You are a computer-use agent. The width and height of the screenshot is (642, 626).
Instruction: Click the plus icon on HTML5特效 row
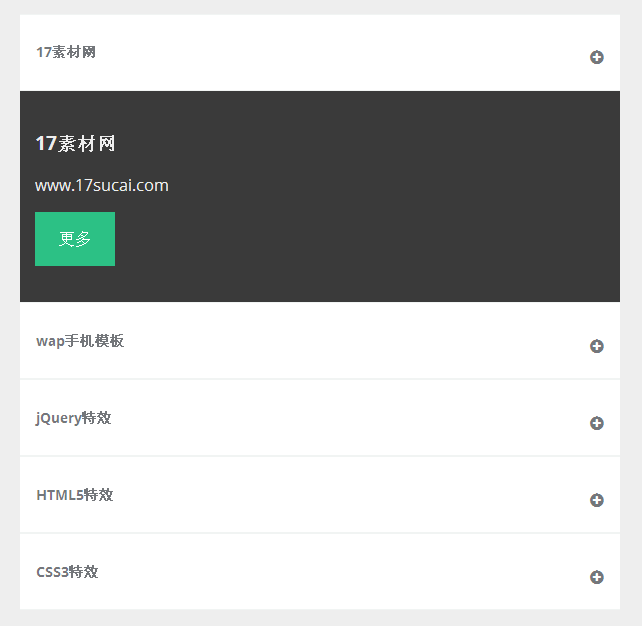[597, 500]
